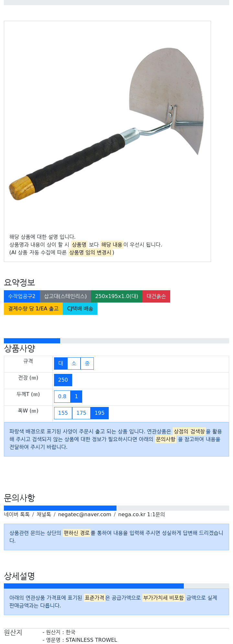Select width 195 option

pos(100,413)
